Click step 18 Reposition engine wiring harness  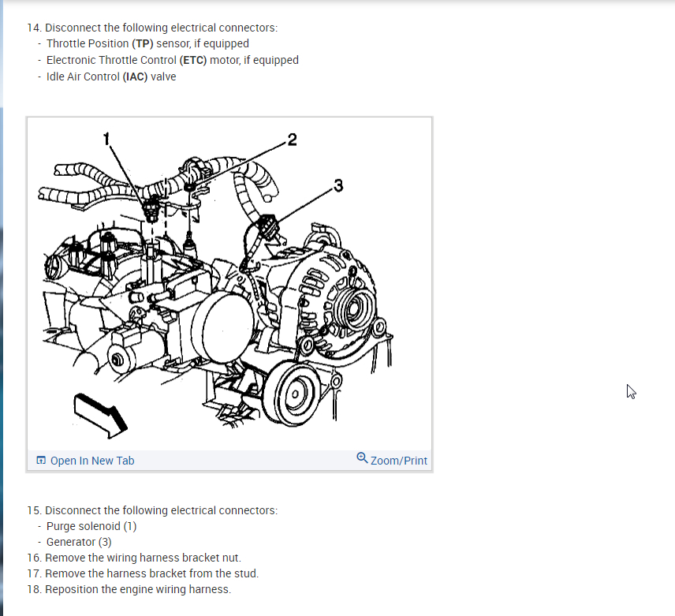pos(129,589)
